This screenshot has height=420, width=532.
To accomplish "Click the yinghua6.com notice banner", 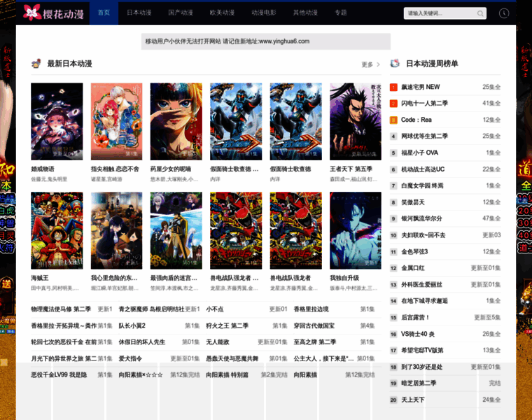I will click(266, 41).
